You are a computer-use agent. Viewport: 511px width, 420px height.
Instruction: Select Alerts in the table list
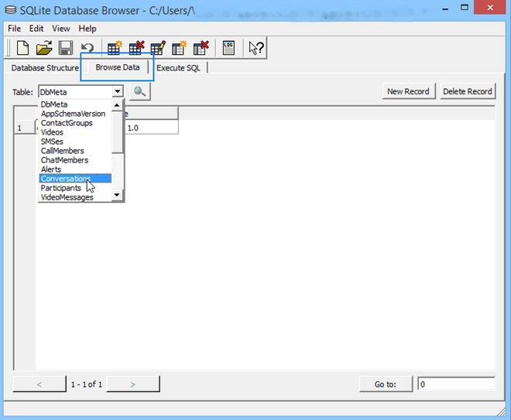(x=75, y=169)
